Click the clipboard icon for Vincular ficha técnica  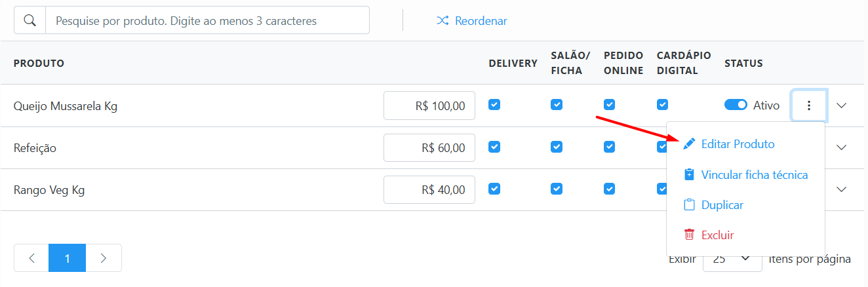(689, 175)
